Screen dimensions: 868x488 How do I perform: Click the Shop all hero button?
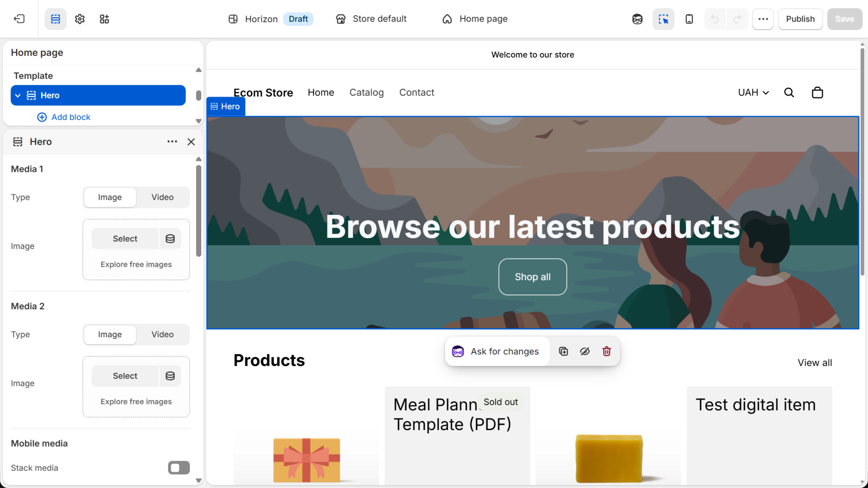[x=532, y=277]
